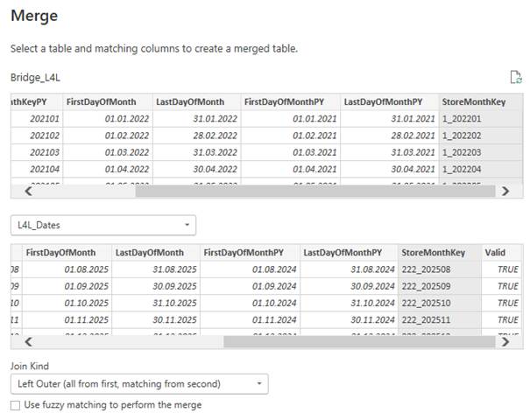Select StoreMonthKey column in L4L_Dates table

434,252
